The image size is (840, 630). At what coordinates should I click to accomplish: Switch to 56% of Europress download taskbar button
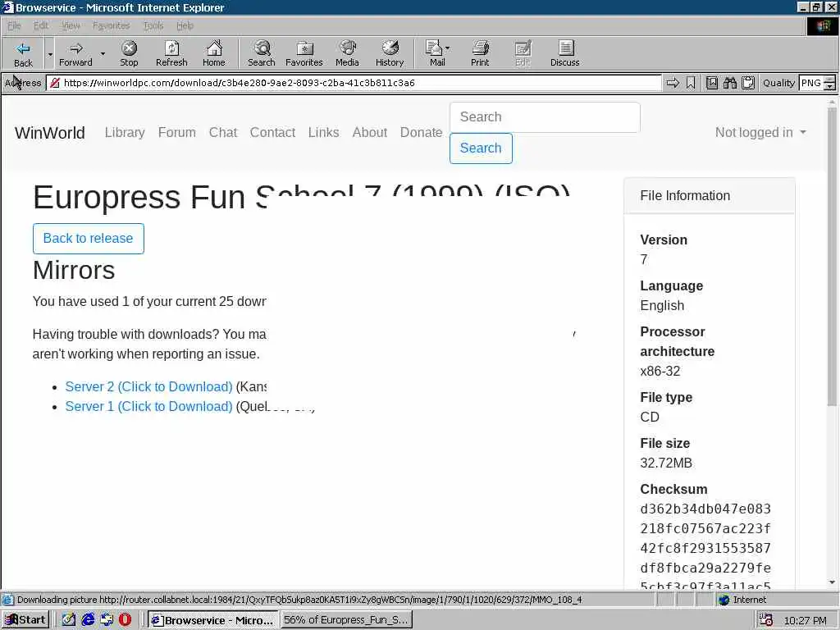tap(346, 620)
